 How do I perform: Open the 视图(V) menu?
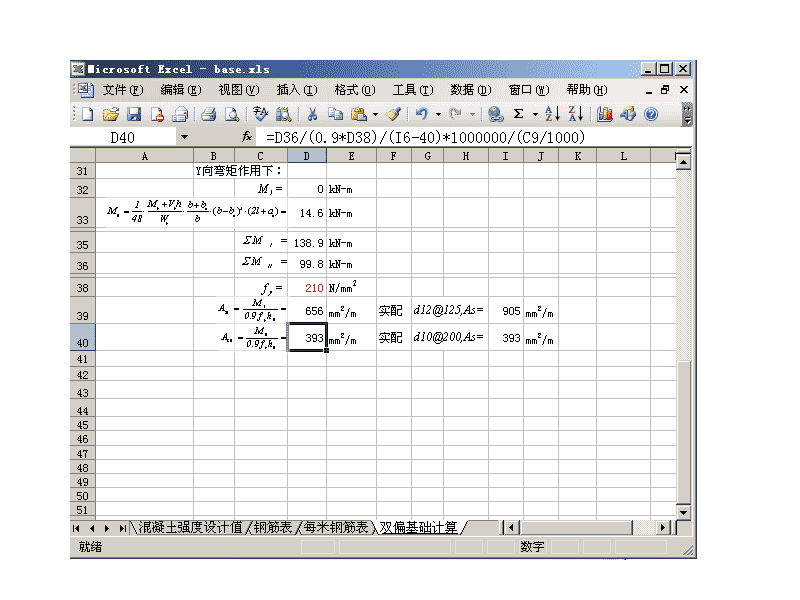coord(239,90)
